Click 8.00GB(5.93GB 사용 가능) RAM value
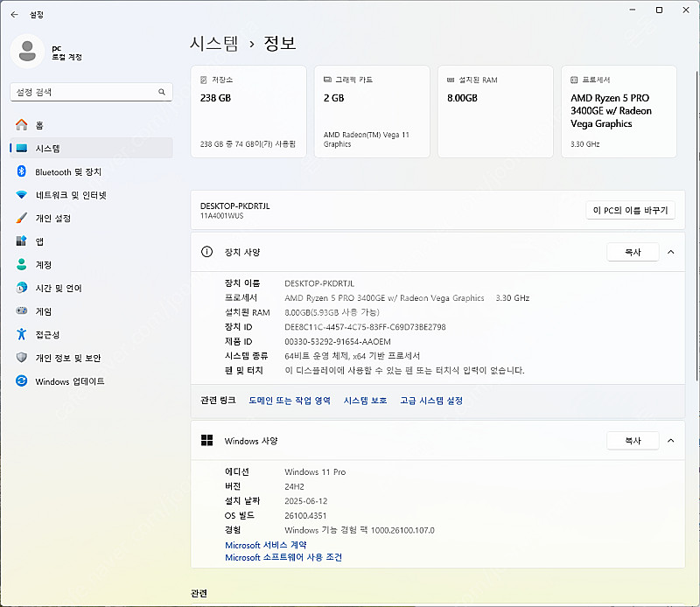Viewport: 700px width, 607px height. click(332, 312)
